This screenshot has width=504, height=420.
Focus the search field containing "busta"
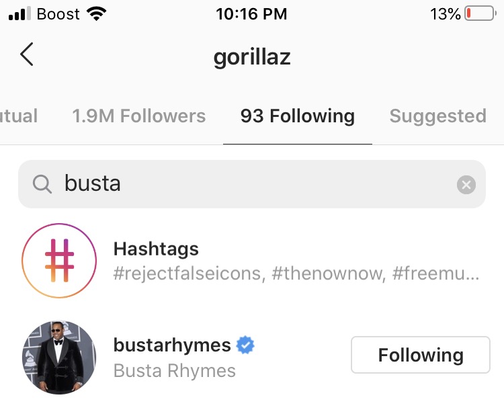[x=255, y=184]
